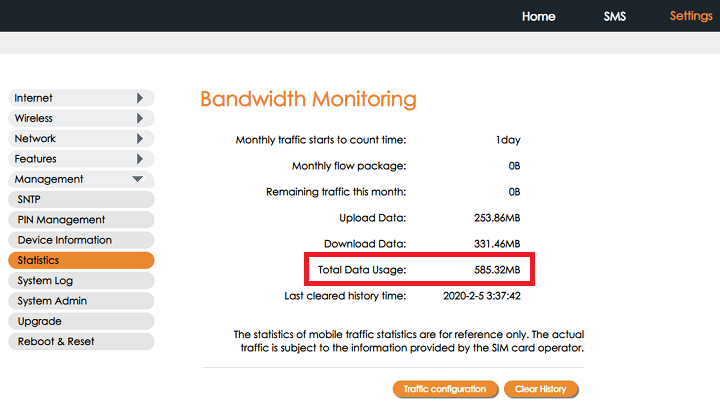The height and width of the screenshot is (409, 720).
Task: Click the Last cleared history time label
Action: (345, 296)
